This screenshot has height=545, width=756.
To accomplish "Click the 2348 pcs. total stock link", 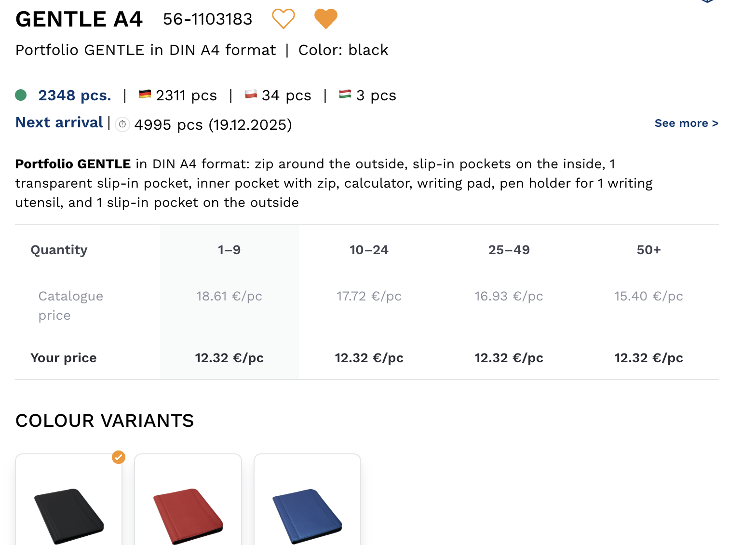I will tap(75, 95).
